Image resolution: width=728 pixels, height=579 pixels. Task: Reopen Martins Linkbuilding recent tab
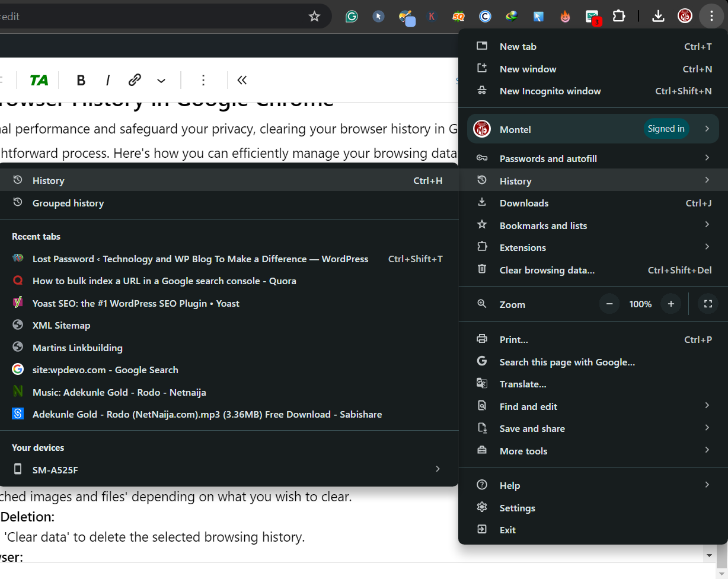[x=229, y=348]
